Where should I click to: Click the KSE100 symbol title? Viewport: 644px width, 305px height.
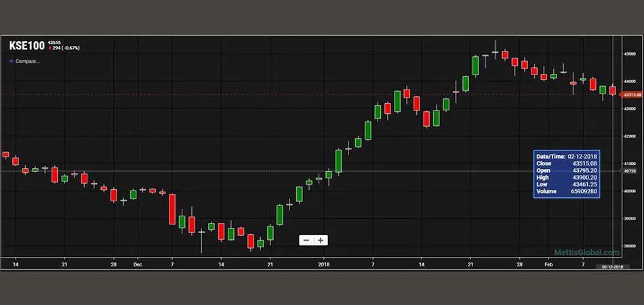tap(26, 45)
